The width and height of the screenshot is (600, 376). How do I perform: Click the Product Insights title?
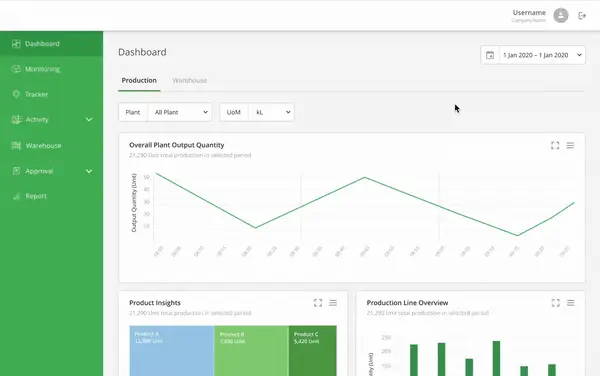155,303
